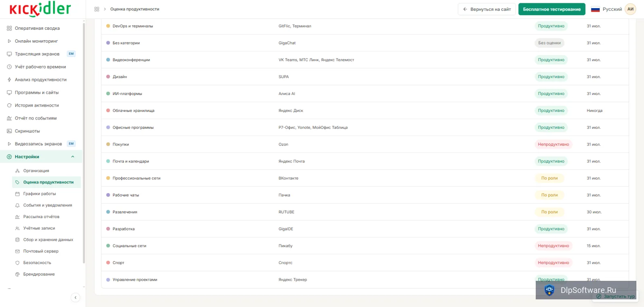The image size is (644, 307).
Task: Click the Почтовый сервер envelope icon
Action: click(17, 251)
